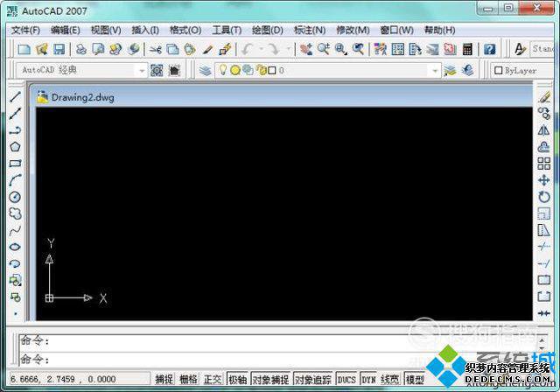Click the New drawing icon
This screenshot has height=392, width=560.
tap(24, 49)
